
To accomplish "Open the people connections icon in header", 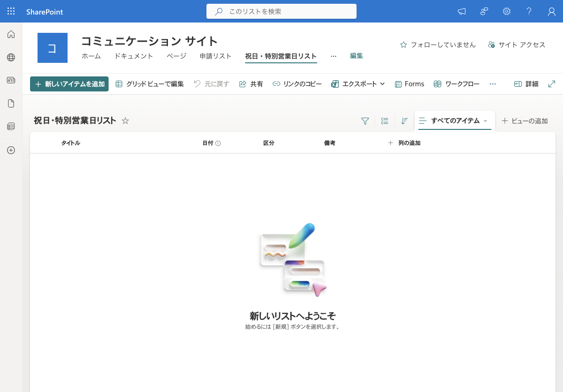I will point(484,11).
